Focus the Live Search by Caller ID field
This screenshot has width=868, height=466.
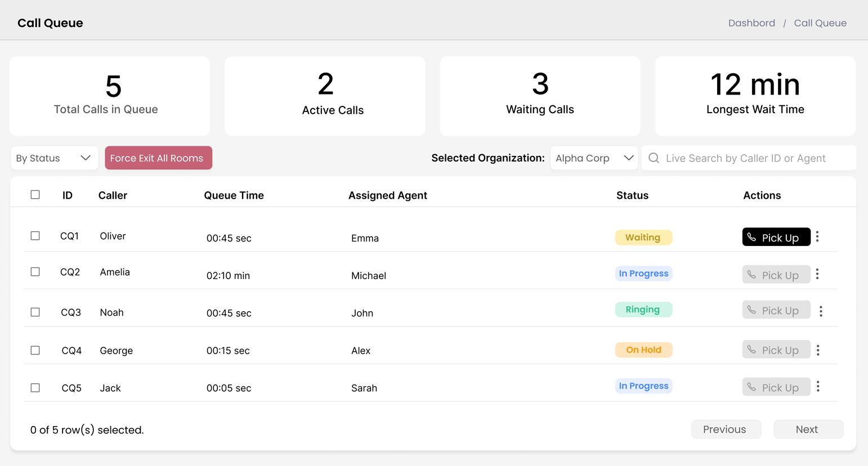(x=754, y=158)
